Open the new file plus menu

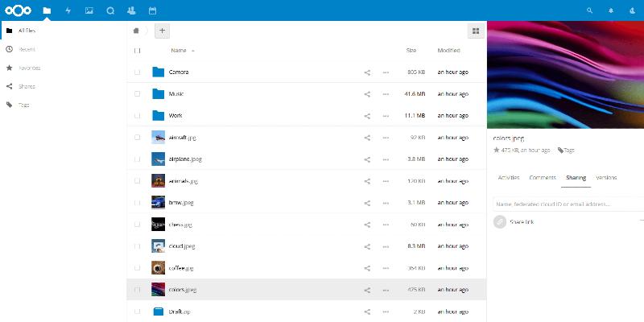(x=162, y=31)
